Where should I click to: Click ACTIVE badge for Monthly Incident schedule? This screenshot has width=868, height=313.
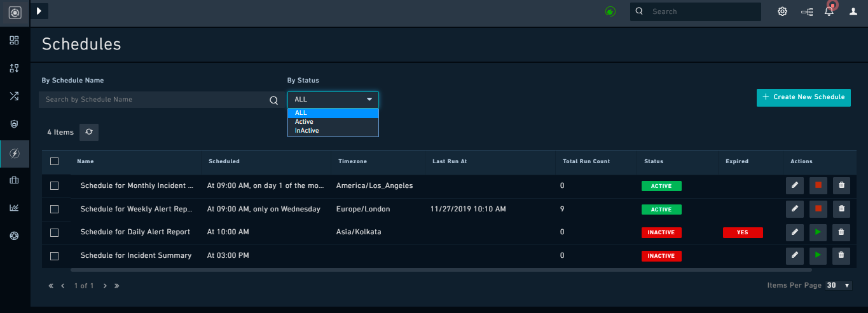coord(661,186)
